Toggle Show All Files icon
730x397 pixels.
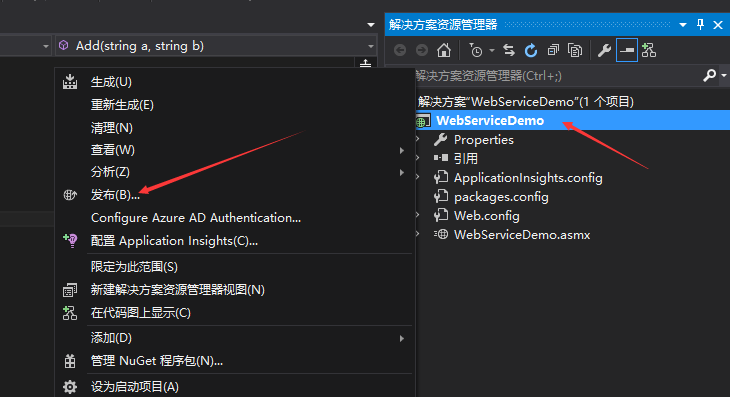click(575, 50)
